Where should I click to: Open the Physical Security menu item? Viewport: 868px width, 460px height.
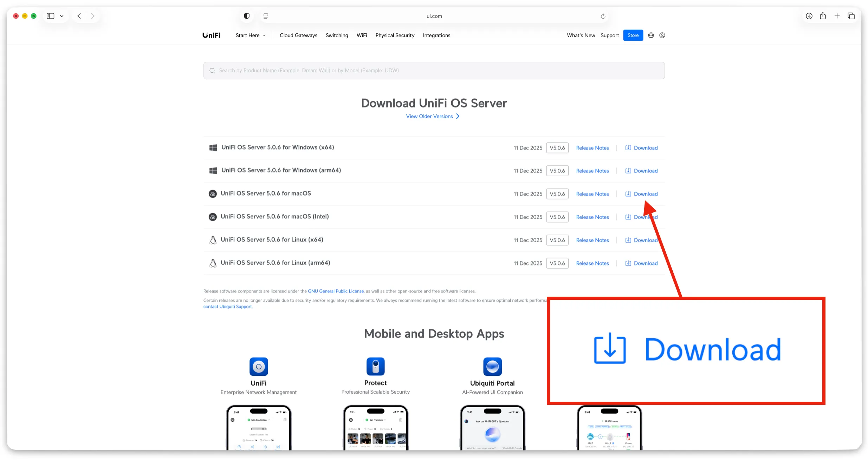click(x=395, y=35)
